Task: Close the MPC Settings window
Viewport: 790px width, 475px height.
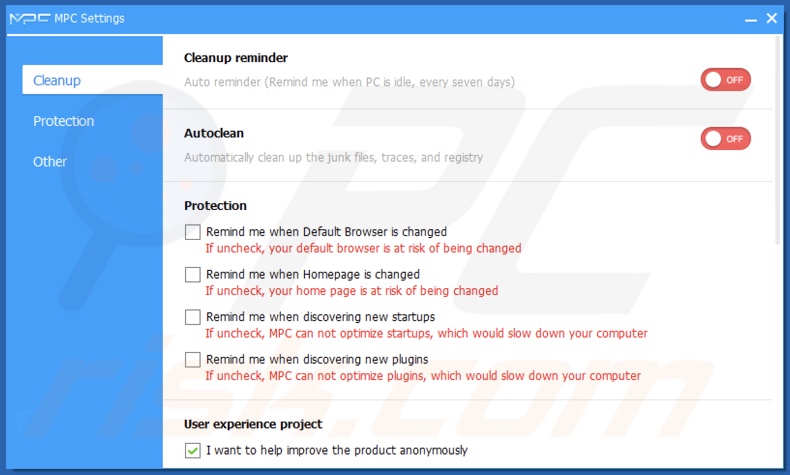Action: (x=771, y=19)
